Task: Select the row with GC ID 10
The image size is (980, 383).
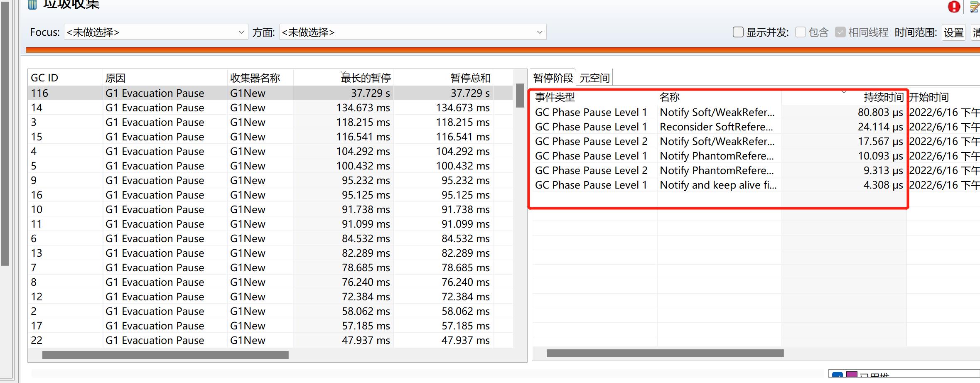Action: [270, 209]
